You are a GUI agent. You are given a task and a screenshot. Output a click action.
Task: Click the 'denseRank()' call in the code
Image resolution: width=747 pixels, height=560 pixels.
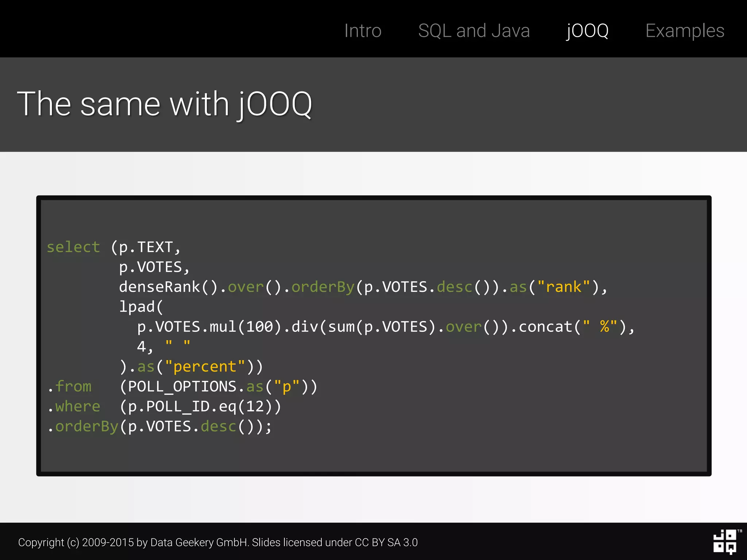point(168,287)
